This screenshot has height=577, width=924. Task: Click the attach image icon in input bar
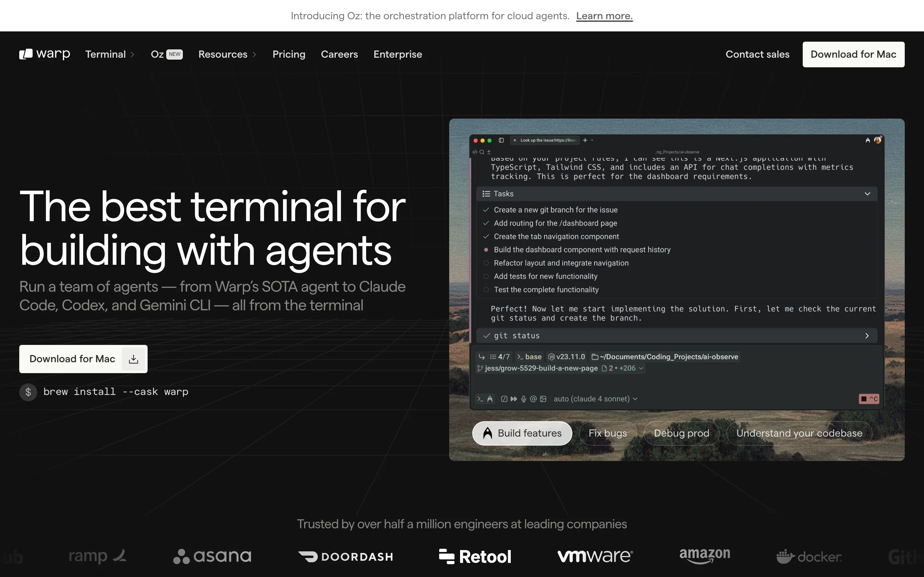pos(543,399)
